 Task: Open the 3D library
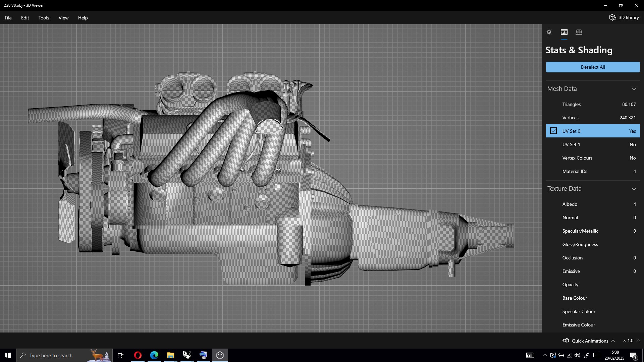(x=624, y=17)
